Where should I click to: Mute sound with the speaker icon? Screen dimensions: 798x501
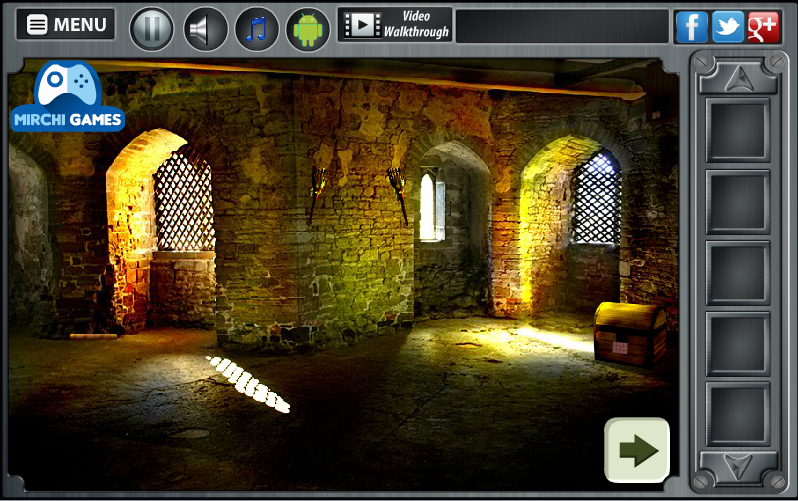pos(205,29)
